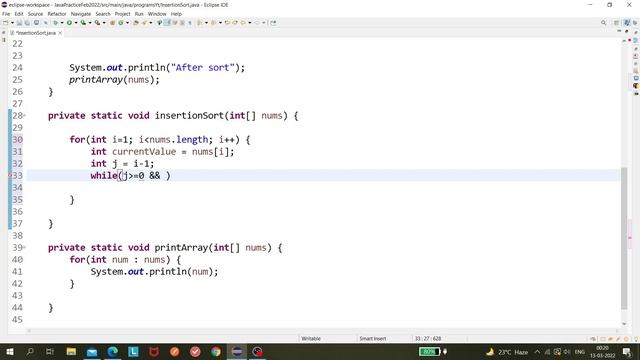The height and width of the screenshot is (360, 640).
Task: Open File Explorer from the taskbar
Action: pos(71,351)
